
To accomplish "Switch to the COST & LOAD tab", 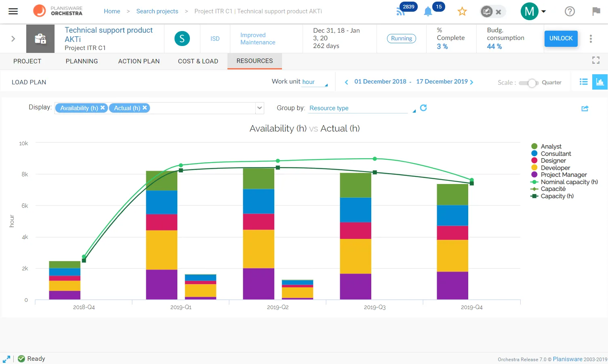I will point(198,61).
